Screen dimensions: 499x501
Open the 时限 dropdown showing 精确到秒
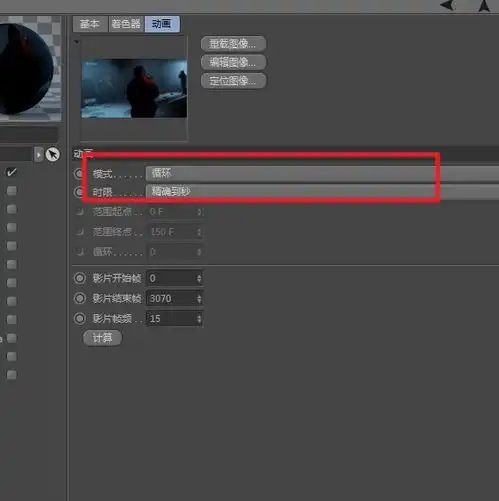point(322,191)
